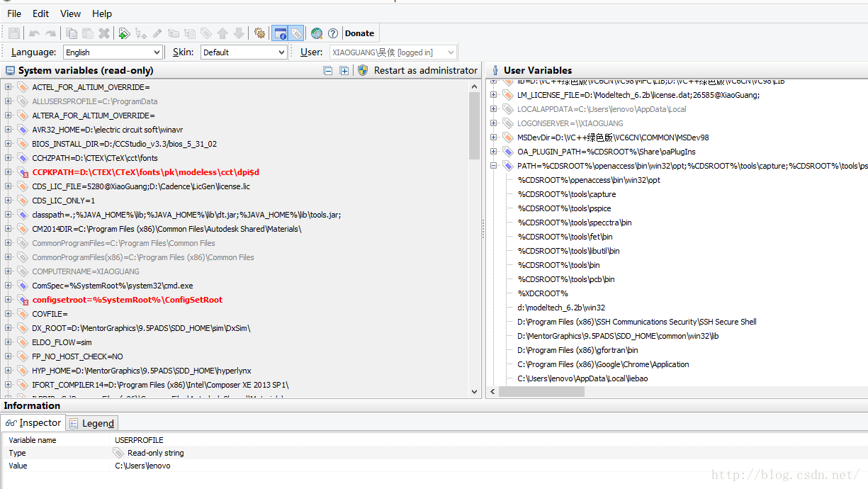Open the Skin dropdown
Screen dimensions: 868x489
(x=244, y=52)
